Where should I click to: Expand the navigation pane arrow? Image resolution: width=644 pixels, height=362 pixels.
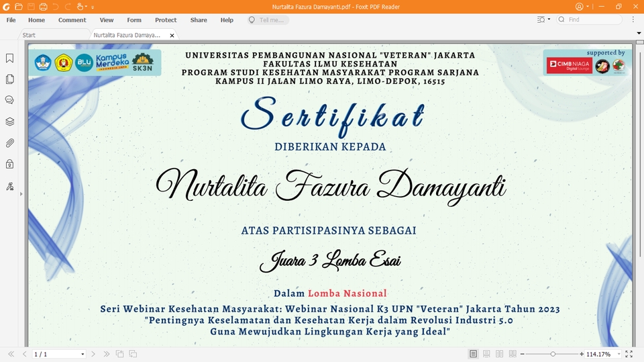pyautogui.click(x=21, y=193)
